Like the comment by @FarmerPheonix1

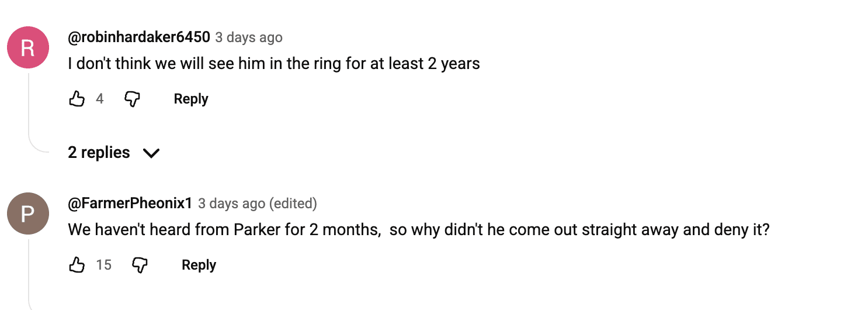(77, 266)
